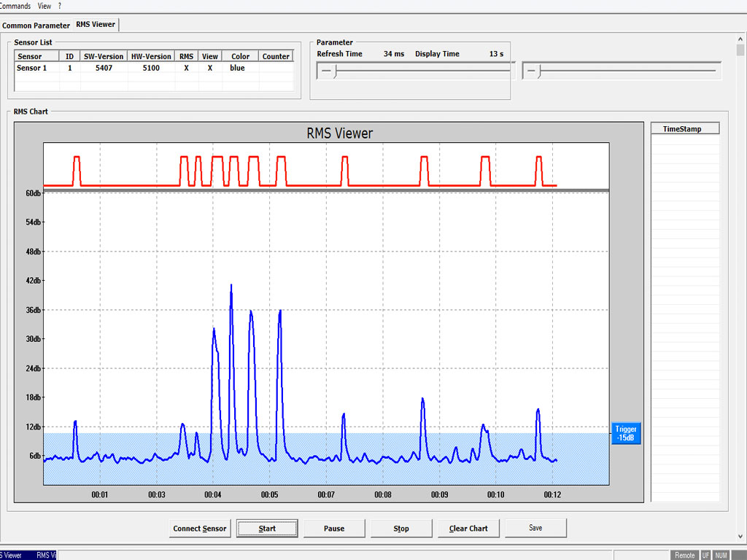Toggle RMS X for Sensor 1

(x=186, y=68)
